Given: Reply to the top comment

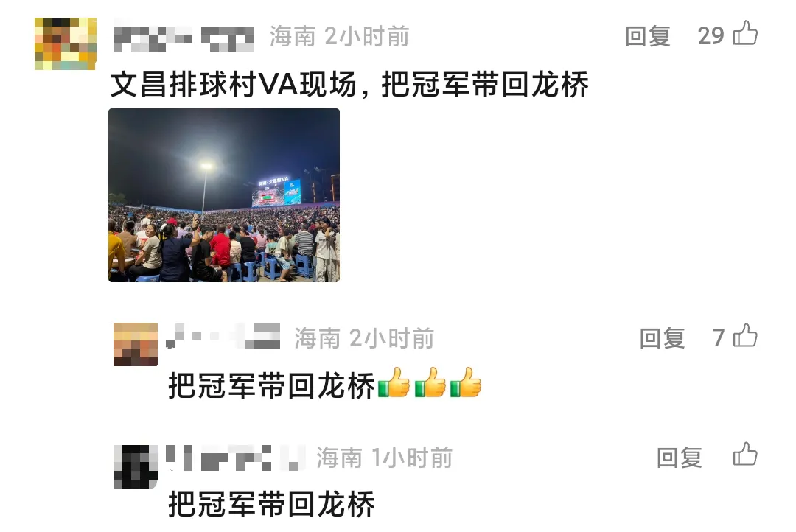Looking at the screenshot, I should [647, 36].
